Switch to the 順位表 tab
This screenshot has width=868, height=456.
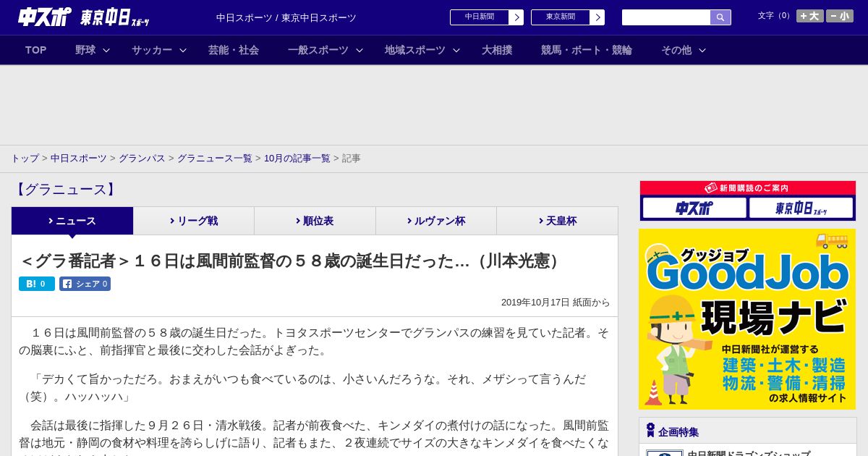(x=315, y=221)
